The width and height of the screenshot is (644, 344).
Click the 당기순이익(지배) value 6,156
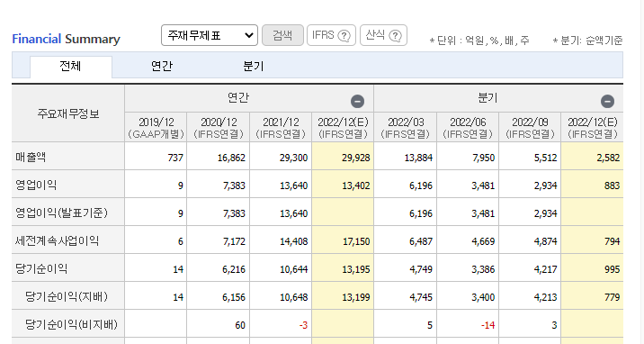[x=234, y=297]
